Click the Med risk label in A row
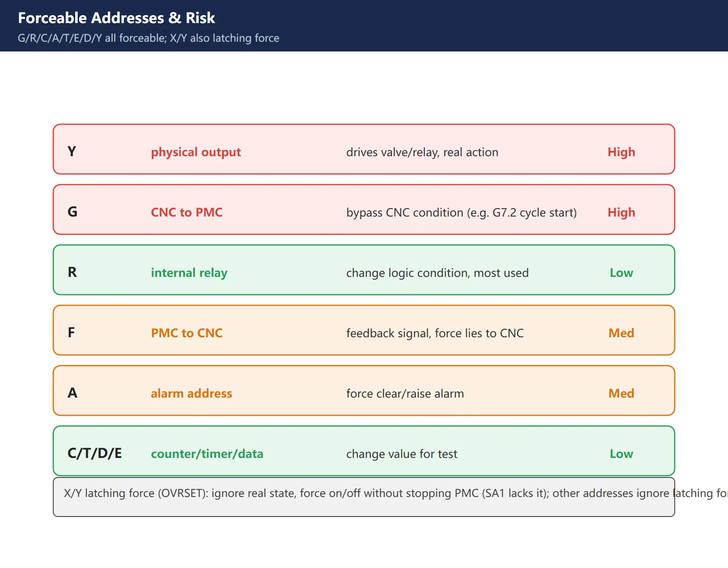The width and height of the screenshot is (728, 568). [x=621, y=394]
